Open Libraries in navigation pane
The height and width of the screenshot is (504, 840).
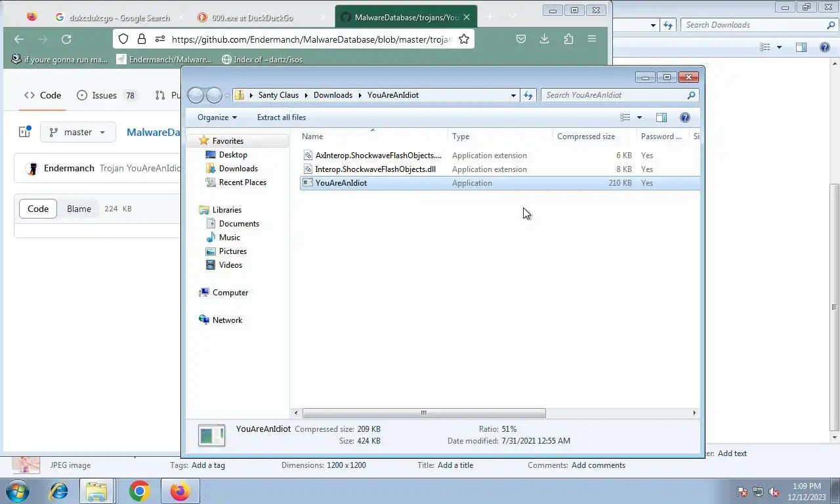click(x=227, y=210)
